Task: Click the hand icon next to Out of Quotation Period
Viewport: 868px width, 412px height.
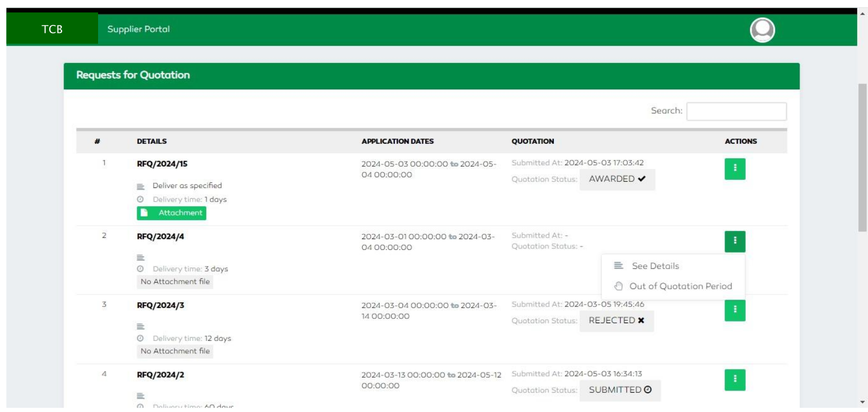Action: click(x=619, y=286)
